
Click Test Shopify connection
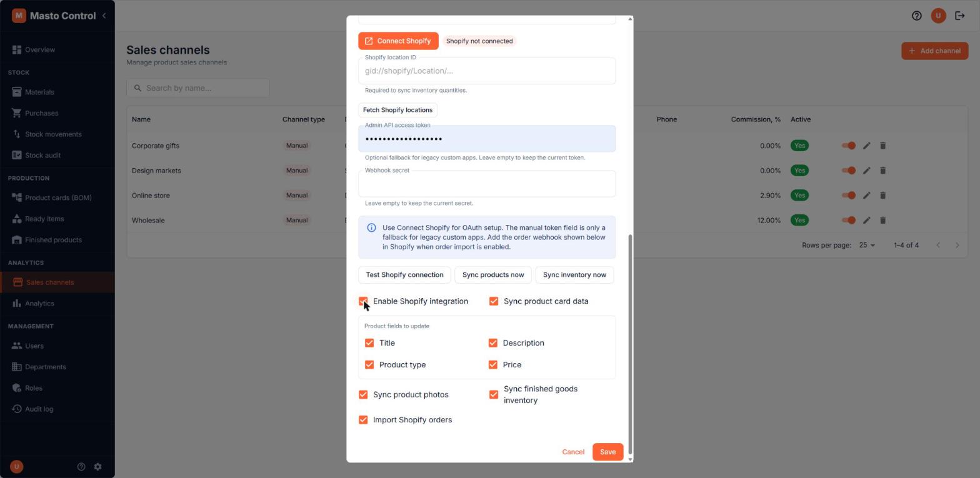pos(404,275)
